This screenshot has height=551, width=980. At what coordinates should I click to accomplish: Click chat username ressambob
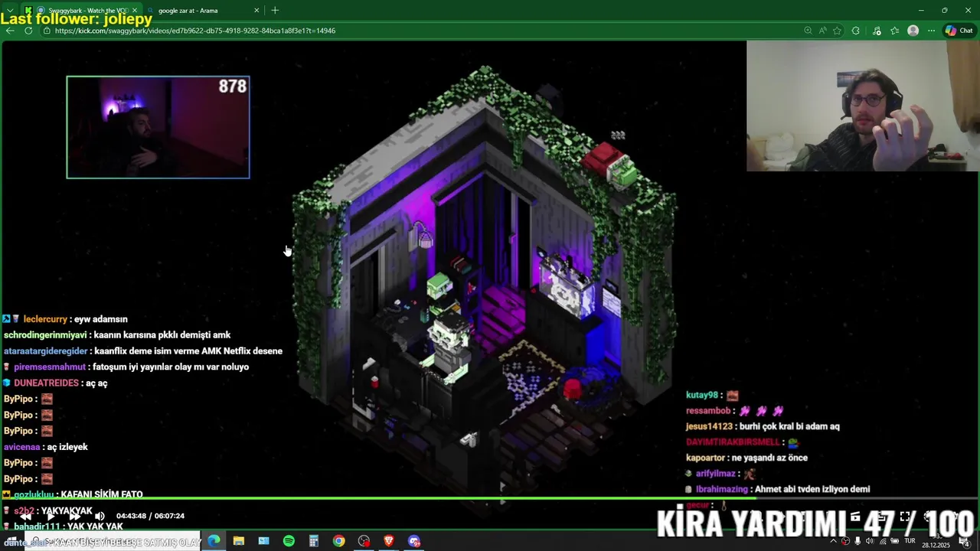(x=709, y=411)
